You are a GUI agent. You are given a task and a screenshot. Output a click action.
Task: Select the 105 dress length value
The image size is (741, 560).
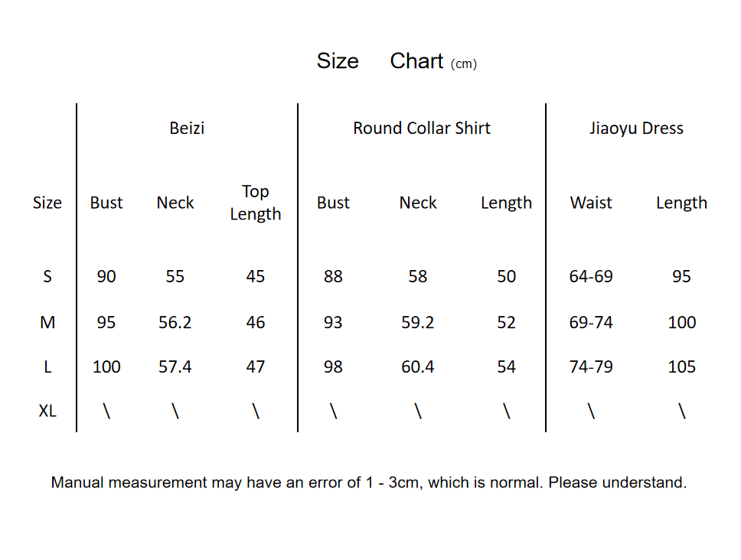(681, 367)
